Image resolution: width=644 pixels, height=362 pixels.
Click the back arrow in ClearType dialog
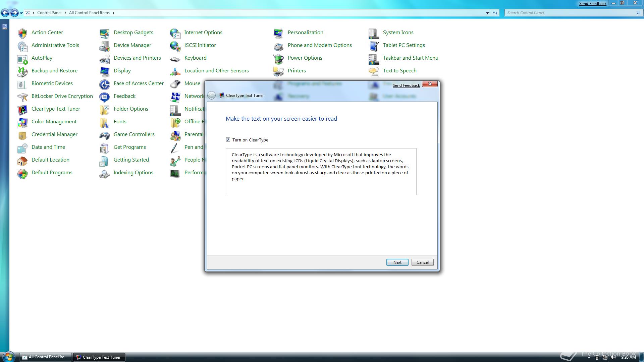point(211,96)
